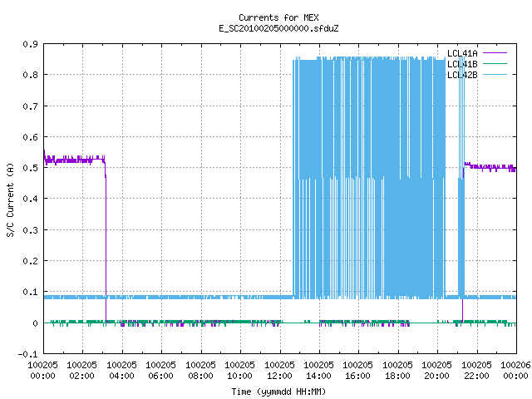Click the 0.1 y-axis tick label
Image resolution: width=532 pixels, height=399 pixels.
click(x=30, y=292)
